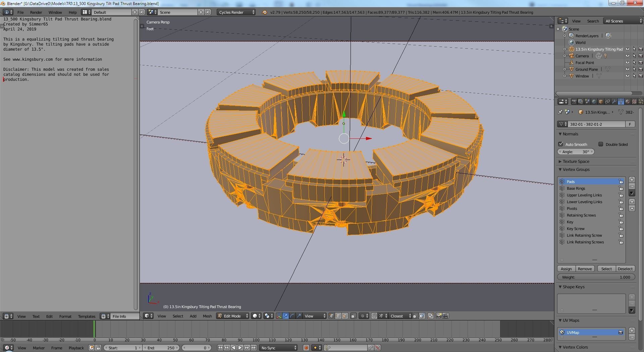Click the OpenGL render image camera icon
The width and height of the screenshot is (644, 352).
click(439, 316)
